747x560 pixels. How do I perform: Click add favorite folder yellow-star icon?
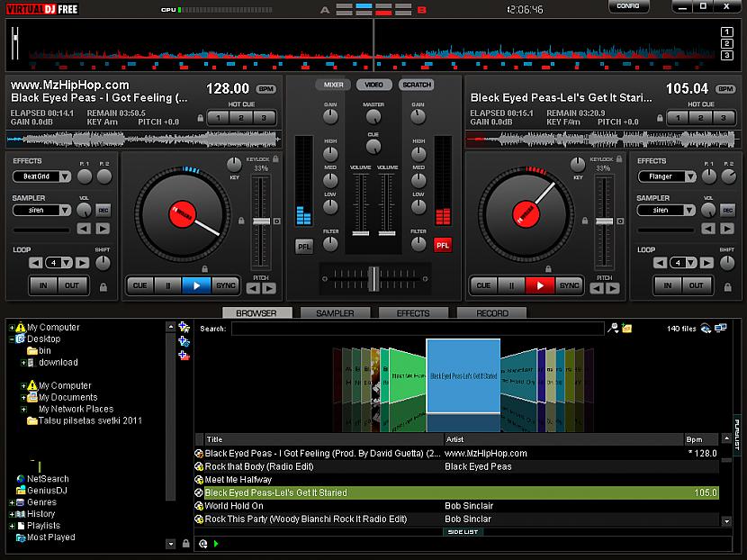[x=184, y=327]
